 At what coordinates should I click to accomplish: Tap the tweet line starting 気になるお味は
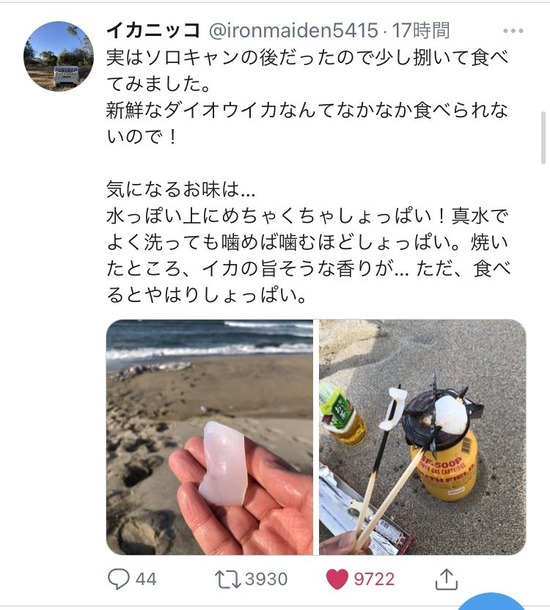pos(181,189)
